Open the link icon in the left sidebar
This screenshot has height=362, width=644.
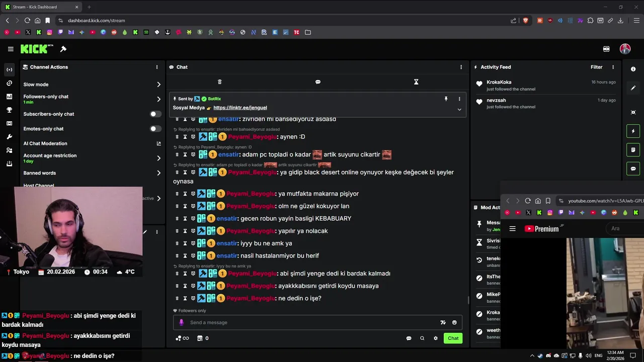click(9, 83)
